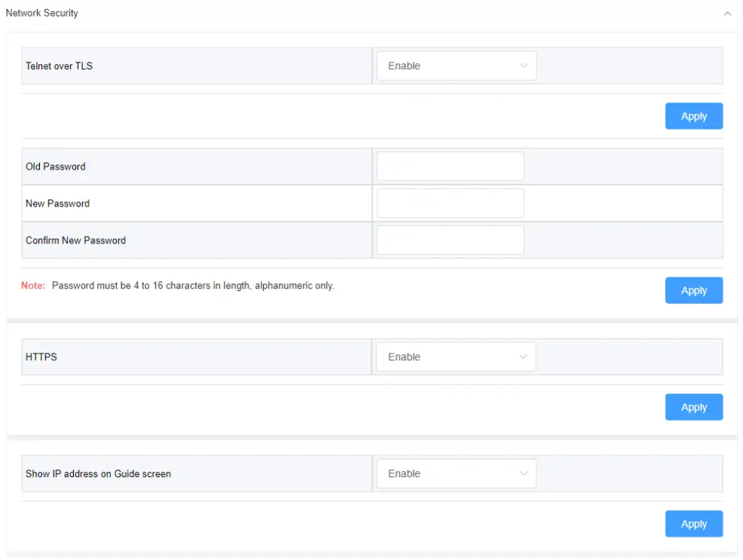Click the Telnet over TLS label

point(59,66)
